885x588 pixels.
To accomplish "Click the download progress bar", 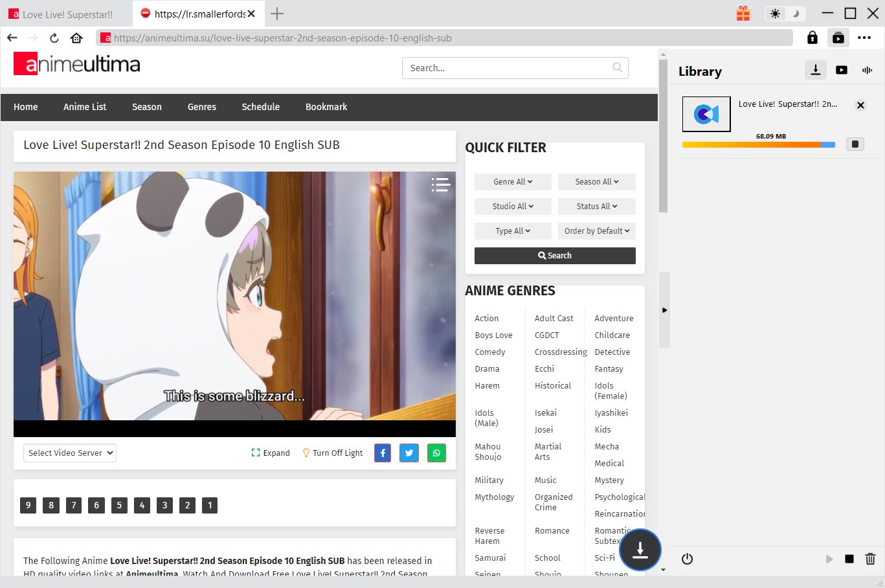I will coord(758,145).
